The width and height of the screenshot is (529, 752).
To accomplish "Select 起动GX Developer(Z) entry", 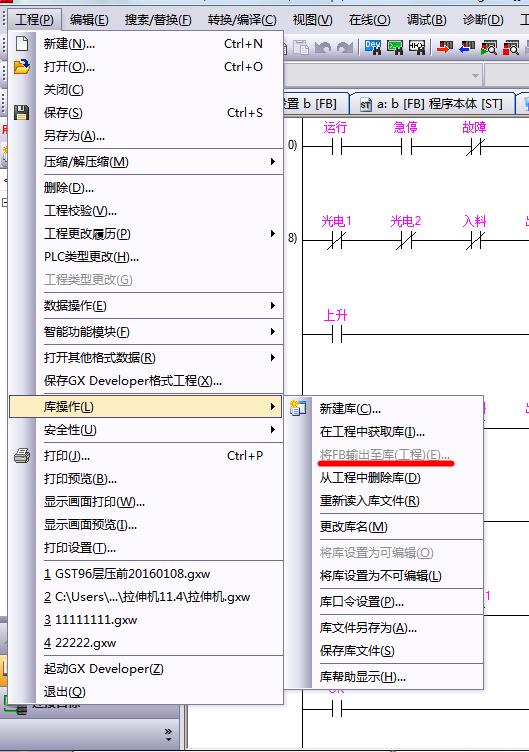I will tap(104, 669).
